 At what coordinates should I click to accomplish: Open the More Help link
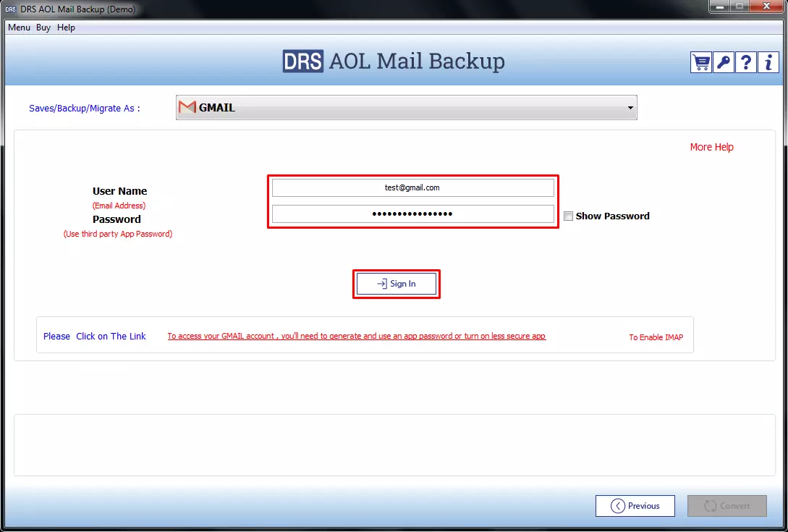711,147
